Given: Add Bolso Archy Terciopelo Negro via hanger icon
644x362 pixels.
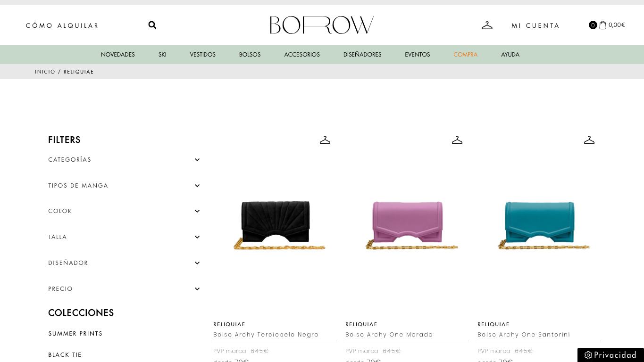Looking at the screenshot, I should 325,140.
